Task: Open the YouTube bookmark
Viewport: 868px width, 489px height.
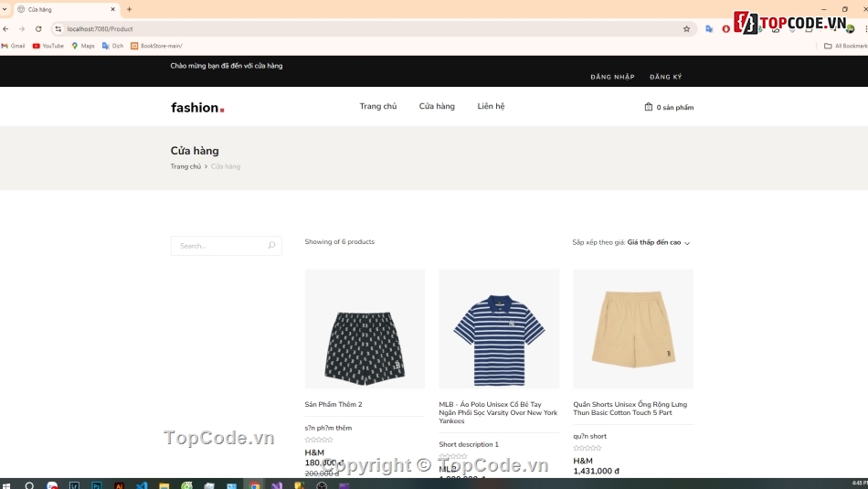Action: (x=48, y=46)
